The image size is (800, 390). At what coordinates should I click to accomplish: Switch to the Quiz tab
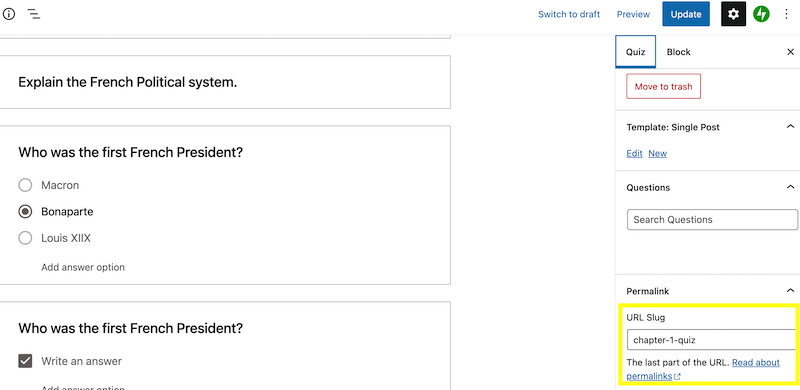tap(635, 52)
